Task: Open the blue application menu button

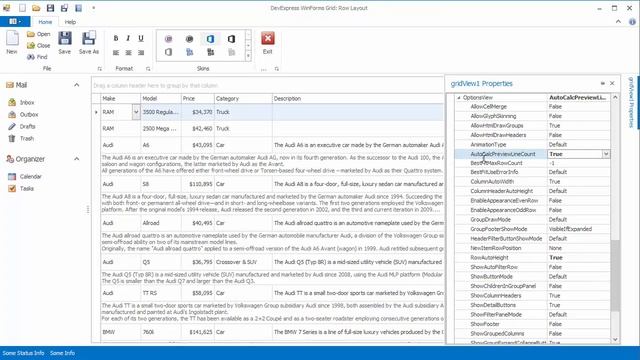Action: pos(15,22)
